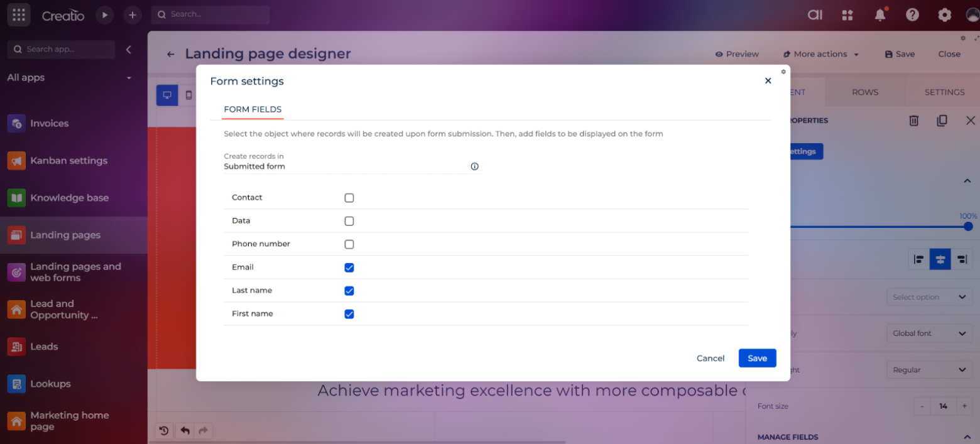Open the app launcher grid icon
Screen dimensions: 980x444
[19, 15]
